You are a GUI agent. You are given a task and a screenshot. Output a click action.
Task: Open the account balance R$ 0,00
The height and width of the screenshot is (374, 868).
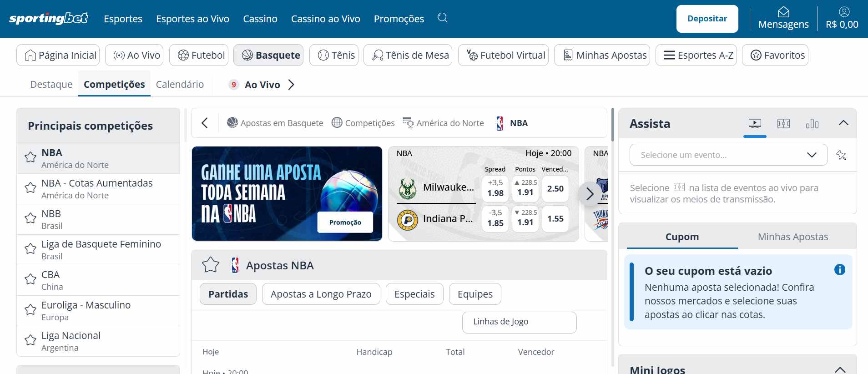click(842, 19)
